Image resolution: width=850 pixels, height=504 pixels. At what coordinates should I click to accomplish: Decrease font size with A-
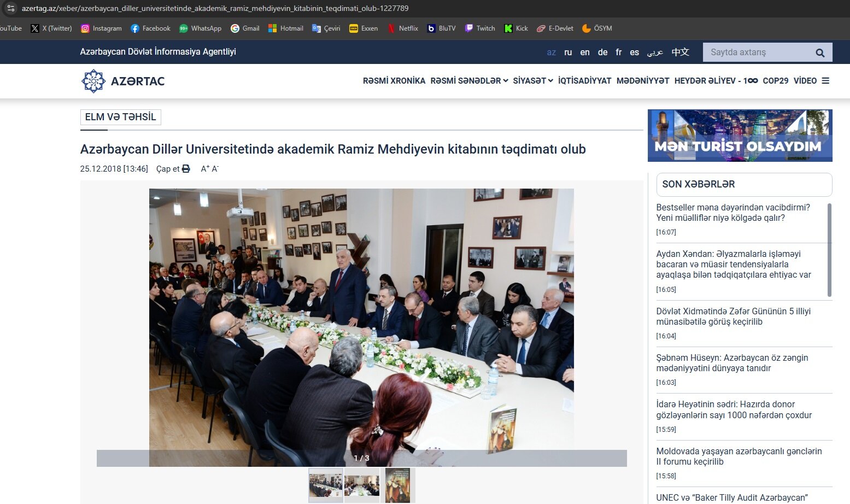click(215, 169)
